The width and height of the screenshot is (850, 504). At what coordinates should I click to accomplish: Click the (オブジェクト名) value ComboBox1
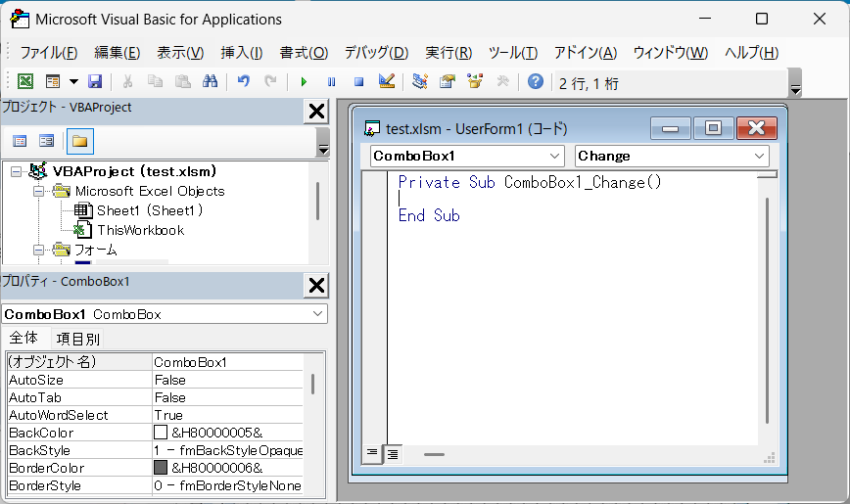(x=227, y=361)
